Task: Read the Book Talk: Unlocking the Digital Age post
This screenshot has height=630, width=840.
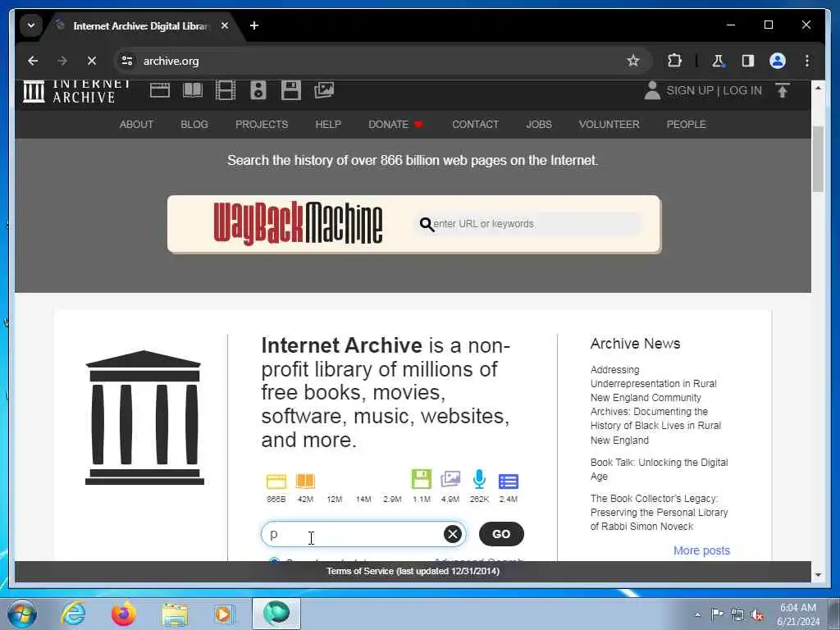Action: (x=659, y=469)
